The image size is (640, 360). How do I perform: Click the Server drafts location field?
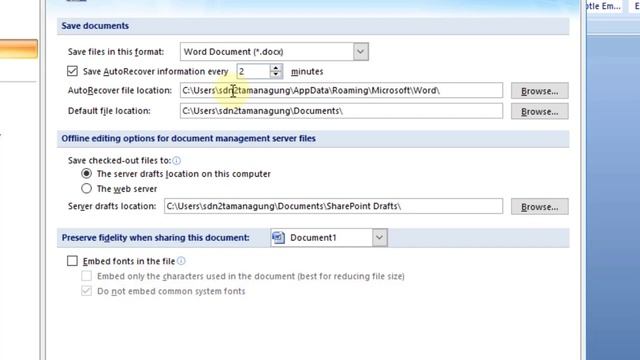click(x=333, y=206)
